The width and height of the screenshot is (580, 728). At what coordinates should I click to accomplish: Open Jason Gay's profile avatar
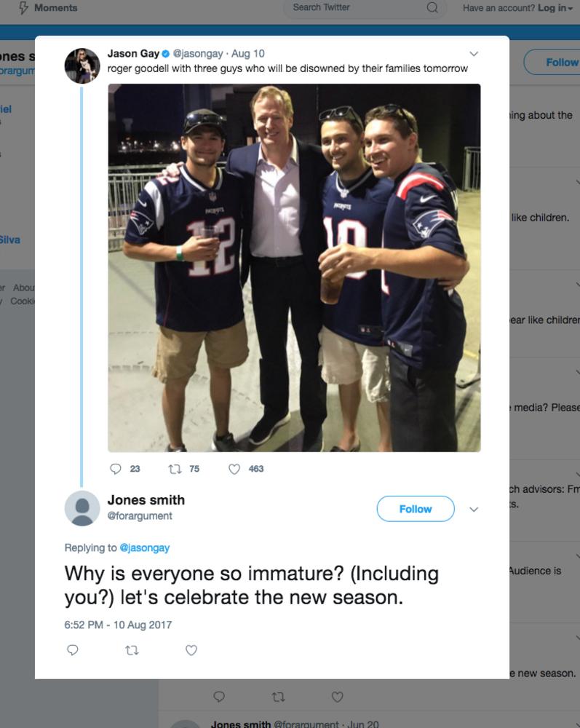82,66
